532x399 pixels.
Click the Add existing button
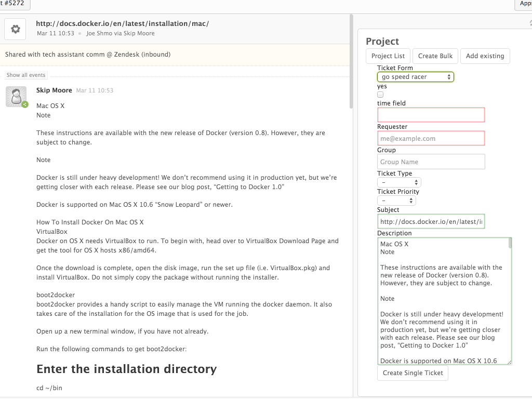[485, 56]
